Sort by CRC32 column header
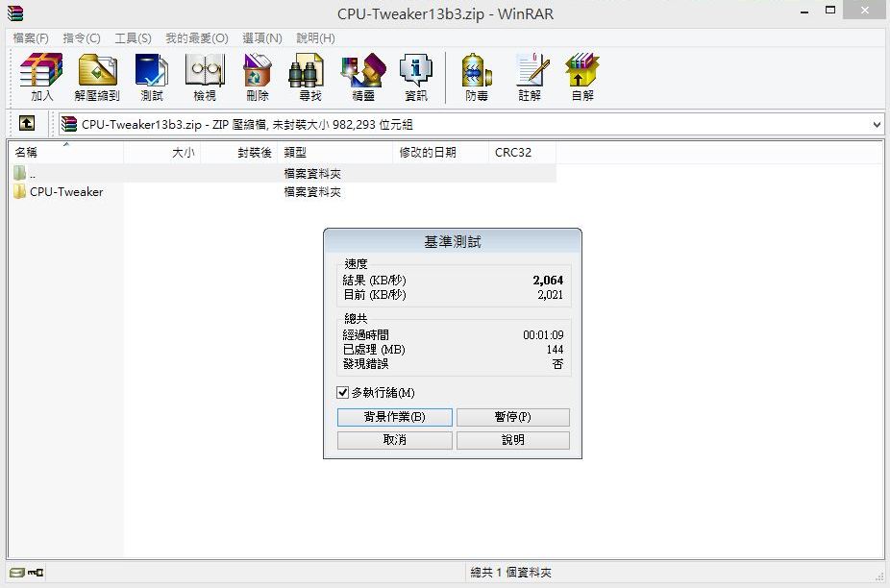This screenshot has width=890, height=588. pyautogui.click(x=522, y=152)
